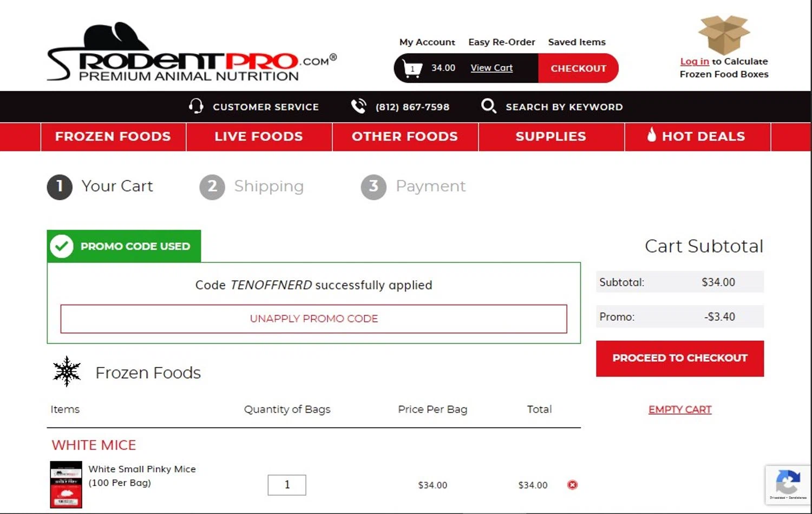Image resolution: width=812 pixels, height=514 pixels.
Task: Click the reCAPTCHA badge
Action: pyautogui.click(x=788, y=485)
